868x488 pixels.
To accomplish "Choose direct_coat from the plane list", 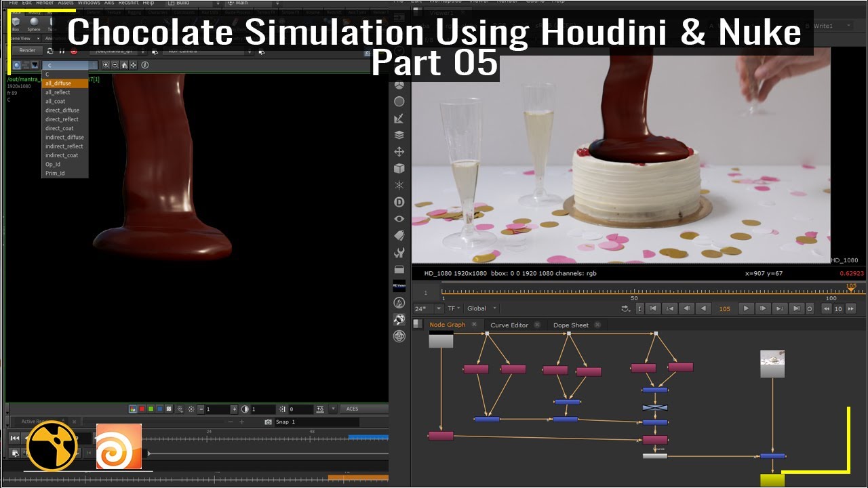I will pyautogui.click(x=65, y=128).
